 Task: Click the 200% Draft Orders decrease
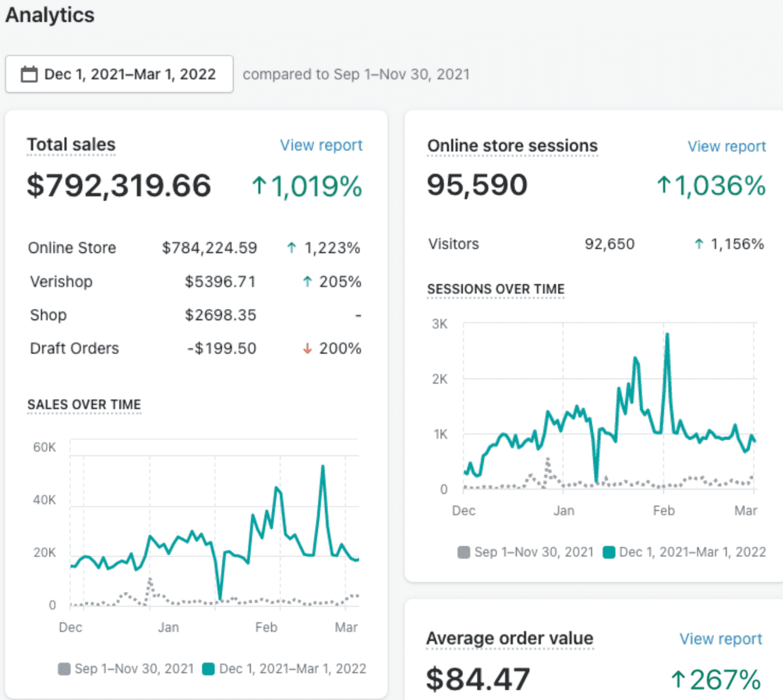[x=340, y=348]
